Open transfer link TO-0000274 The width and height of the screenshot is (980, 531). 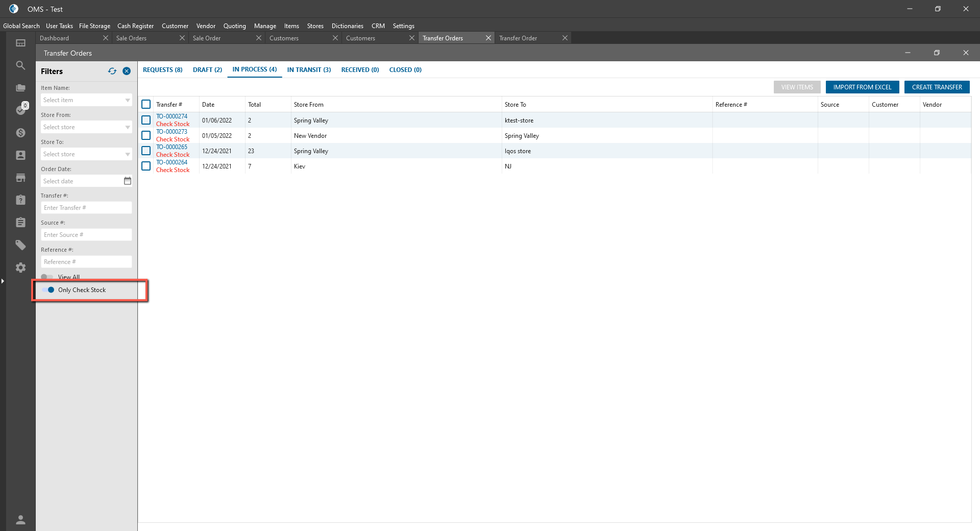171,116
